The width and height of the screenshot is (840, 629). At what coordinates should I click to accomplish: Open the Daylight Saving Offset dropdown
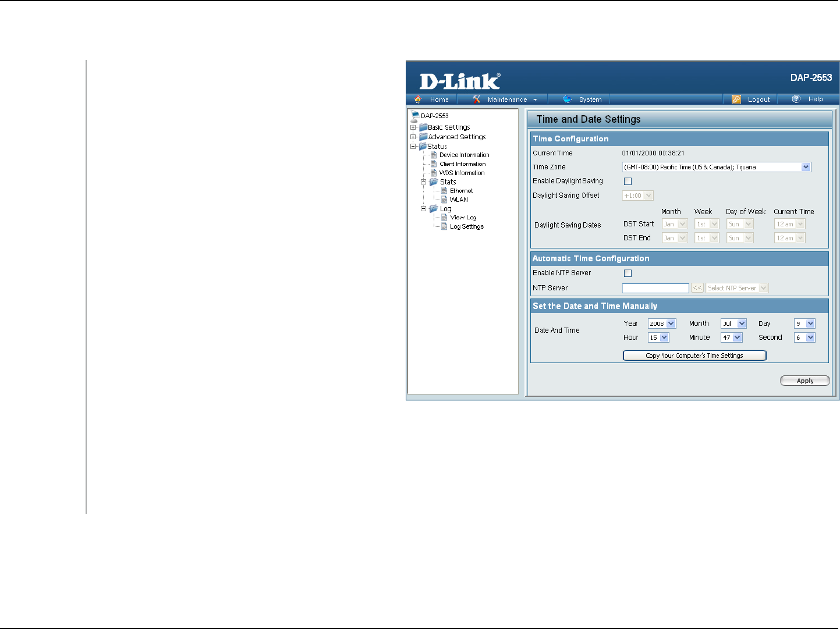coord(638,196)
